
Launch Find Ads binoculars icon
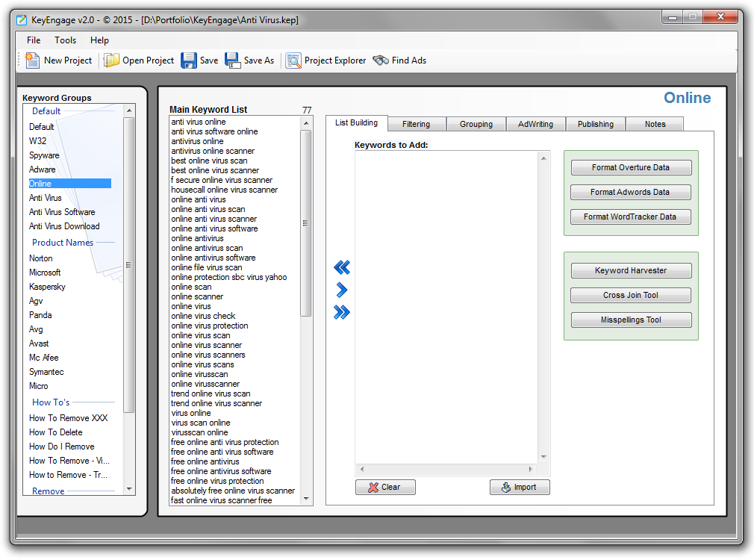(381, 60)
